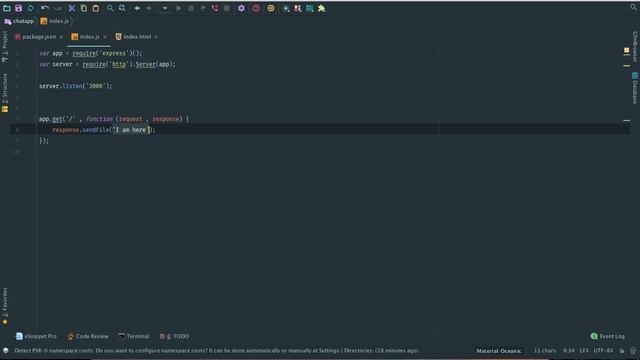This screenshot has height=360, width=640.
Task: Click the red circular toolbar icon
Action: 256,8
